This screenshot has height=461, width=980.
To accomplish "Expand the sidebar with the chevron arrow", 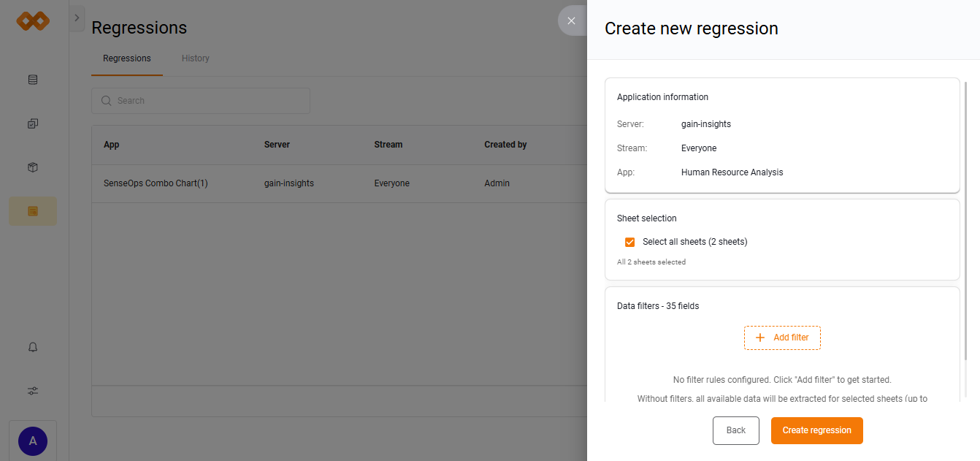I will (77, 18).
